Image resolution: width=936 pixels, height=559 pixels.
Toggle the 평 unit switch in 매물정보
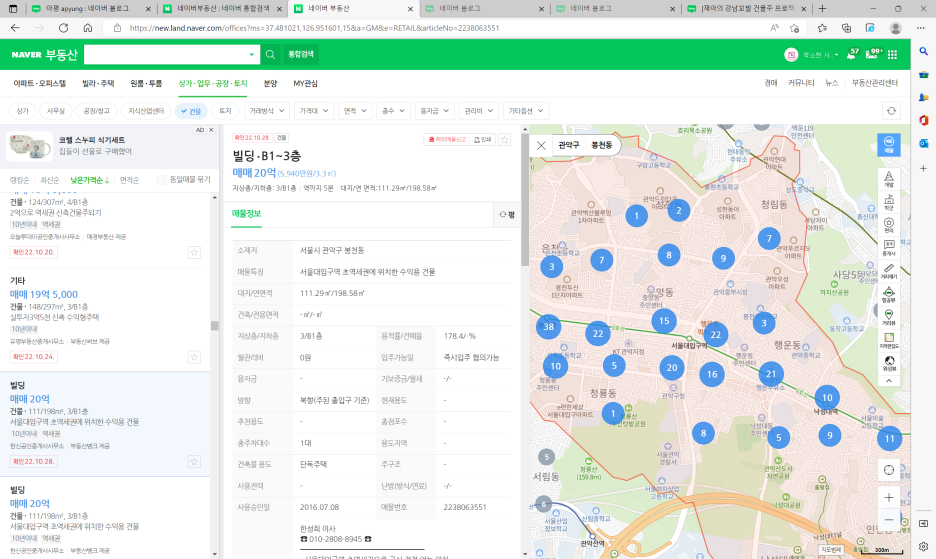click(x=507, y=214)
